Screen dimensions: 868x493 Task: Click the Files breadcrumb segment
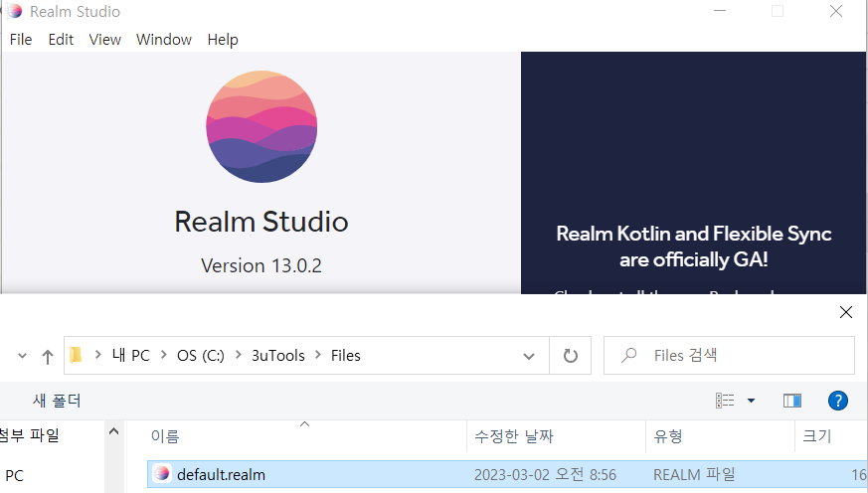(x=345, y=355)
